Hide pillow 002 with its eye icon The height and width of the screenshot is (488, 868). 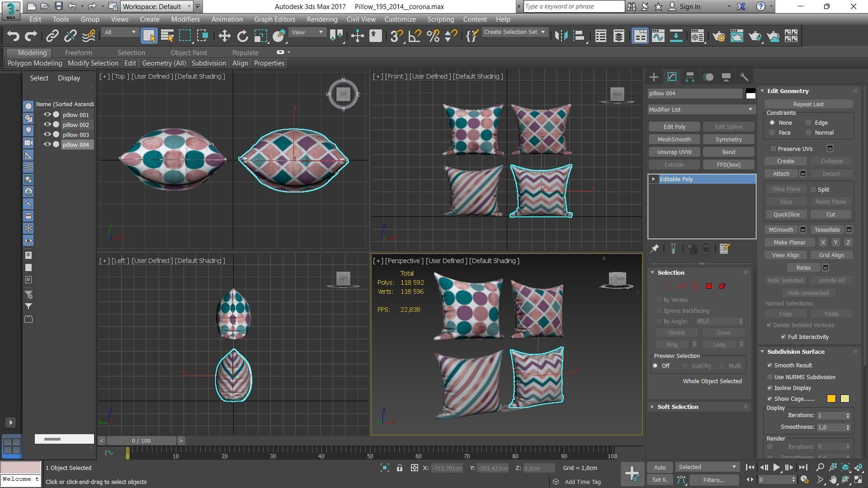pos(47,125)
